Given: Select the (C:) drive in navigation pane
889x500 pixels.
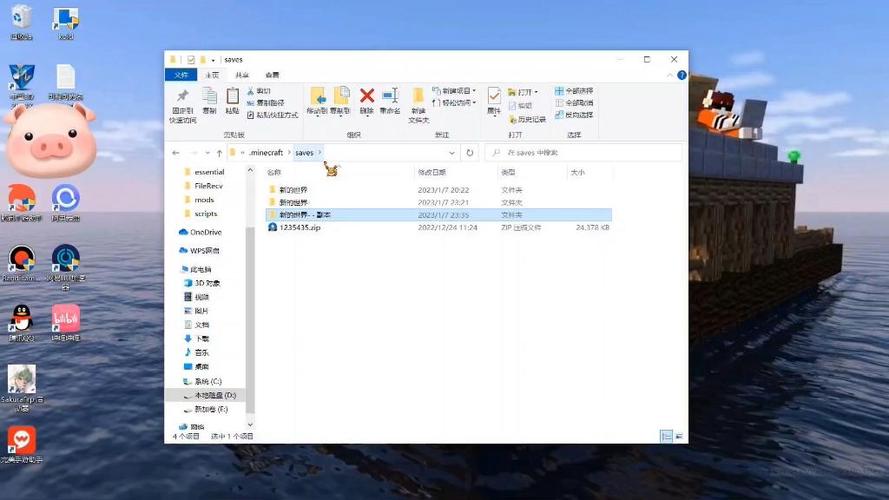Looking at the screenshot, I should point(202,382).
